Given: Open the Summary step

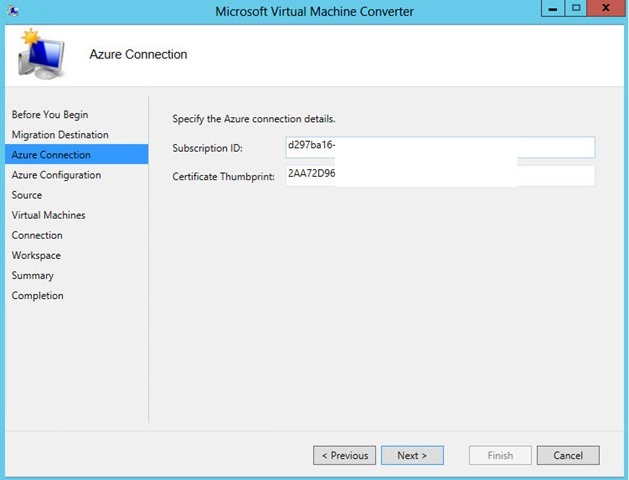Looking at the screenshot, I should pyautogui.click(x=32, y=275).
